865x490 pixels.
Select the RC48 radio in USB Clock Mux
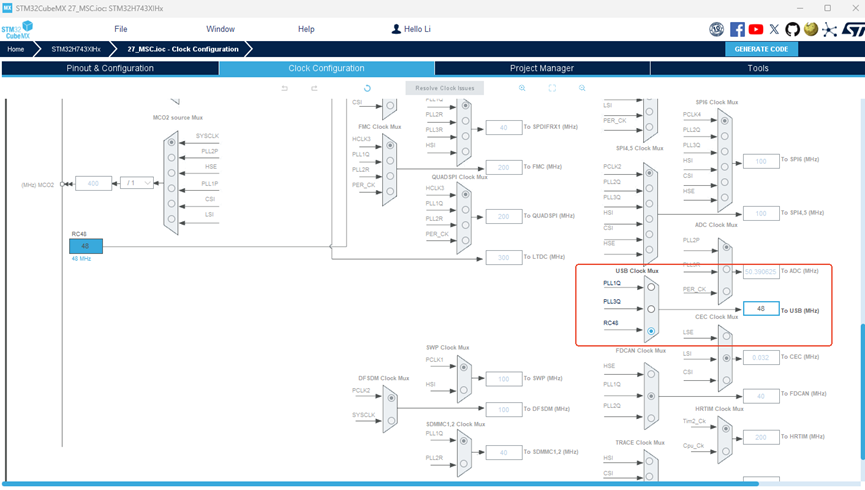click(652, 331)
